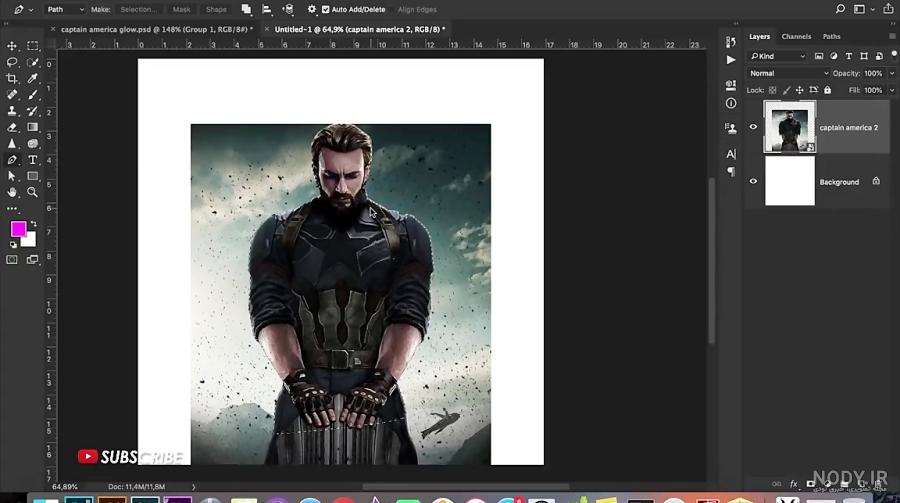
Task: Hide the Background layer
Action: pos(753,181)
